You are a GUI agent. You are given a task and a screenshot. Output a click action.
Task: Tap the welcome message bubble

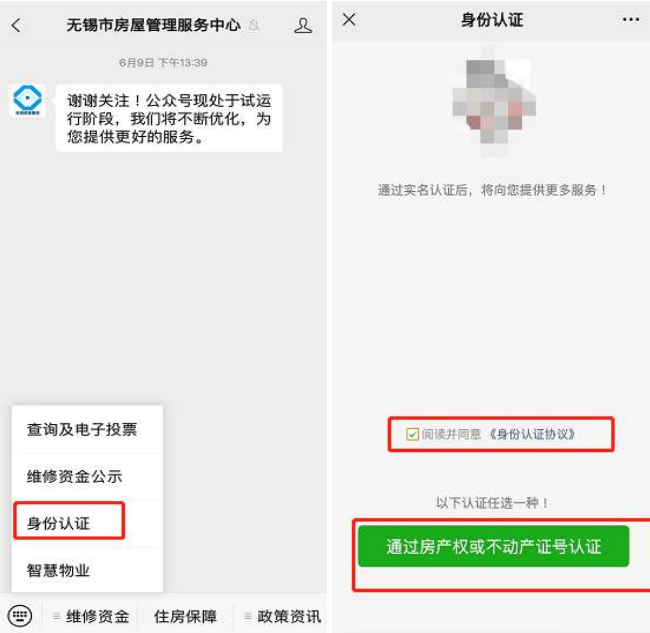click(x=169, y=118)
